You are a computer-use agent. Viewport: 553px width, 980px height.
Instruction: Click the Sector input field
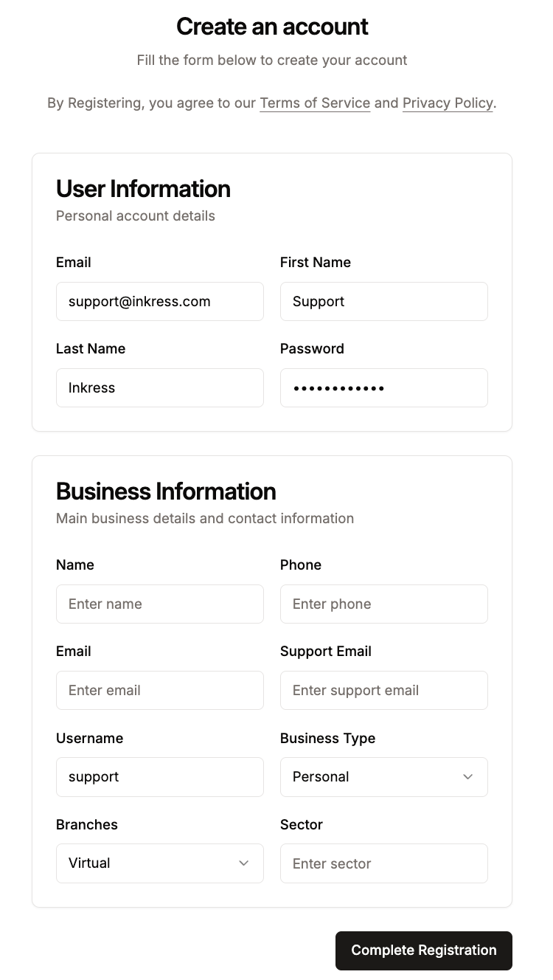383,863
